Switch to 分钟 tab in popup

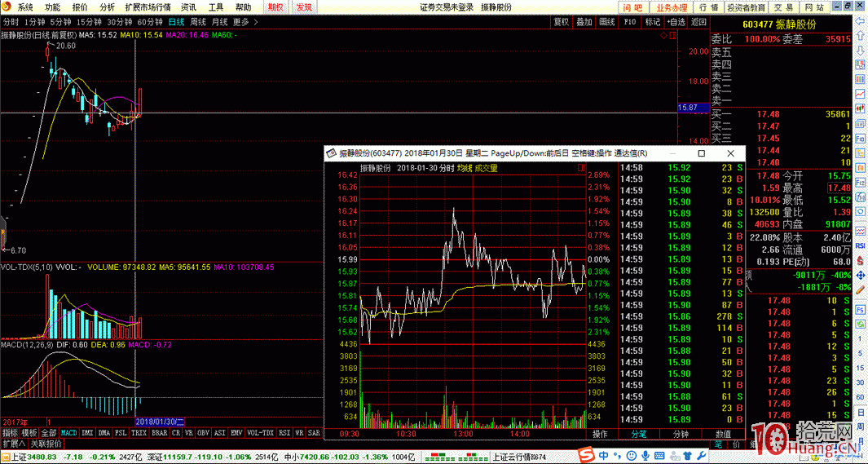click(681, 434)
